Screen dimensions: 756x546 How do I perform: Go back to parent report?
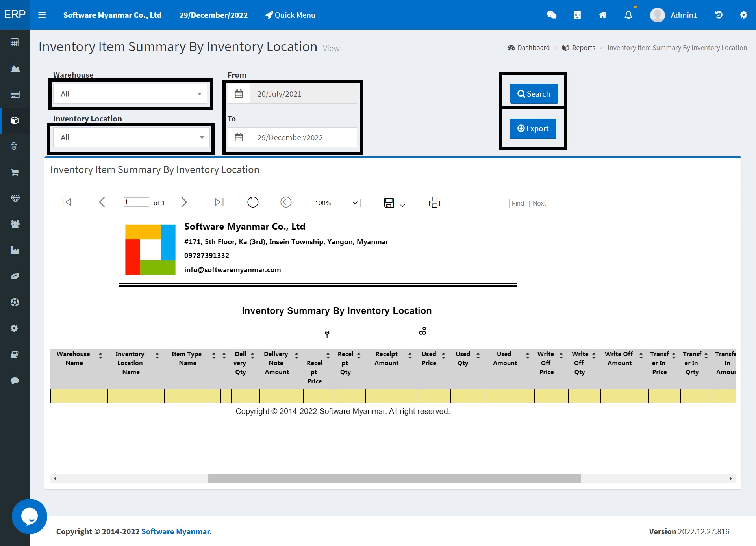[x=286, y=202]
